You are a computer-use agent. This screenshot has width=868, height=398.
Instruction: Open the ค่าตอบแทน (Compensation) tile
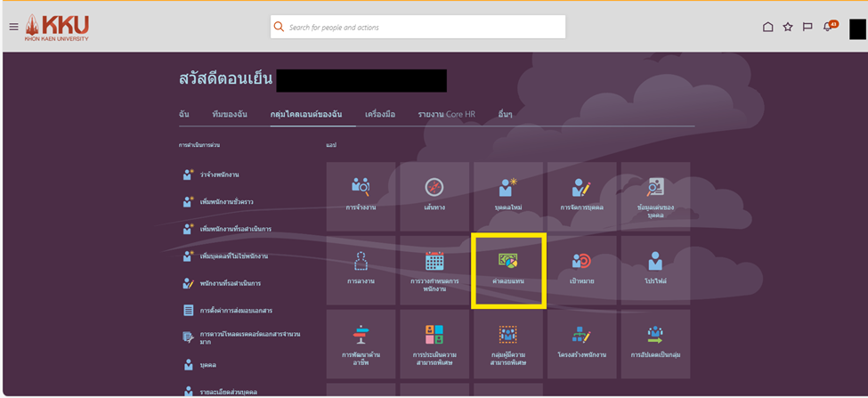point(508,270)
